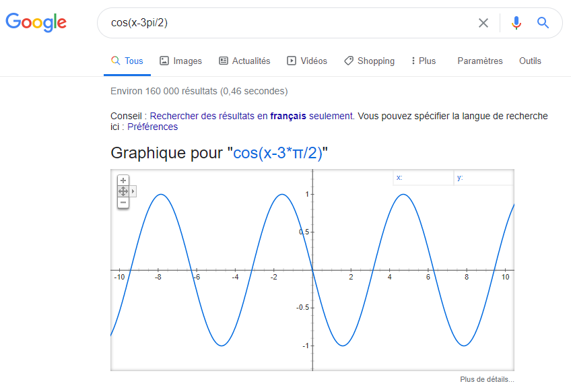
Task: Click 'Rechercher des résultats en français seulement'
Action: [x=250, y=116]
